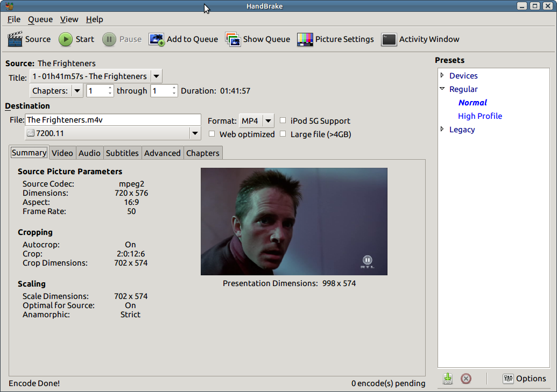Close the HandBrake window

tap(547, 6)
